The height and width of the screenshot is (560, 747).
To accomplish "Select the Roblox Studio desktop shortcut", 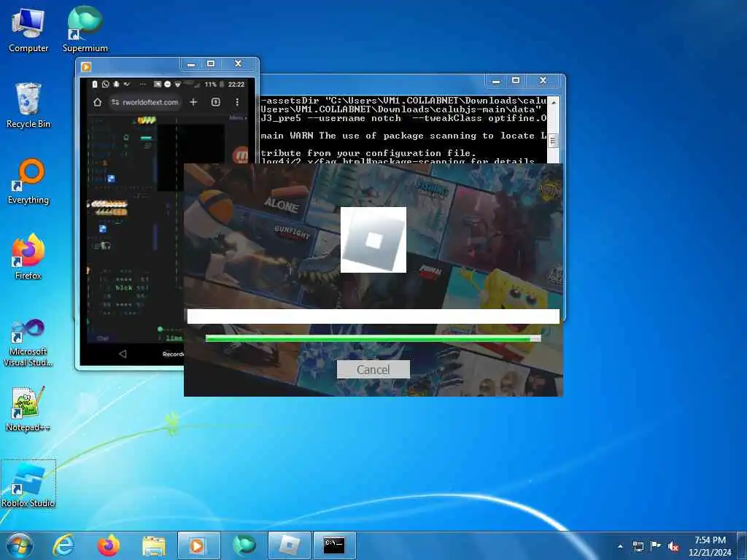I will [x=28, y=485].
